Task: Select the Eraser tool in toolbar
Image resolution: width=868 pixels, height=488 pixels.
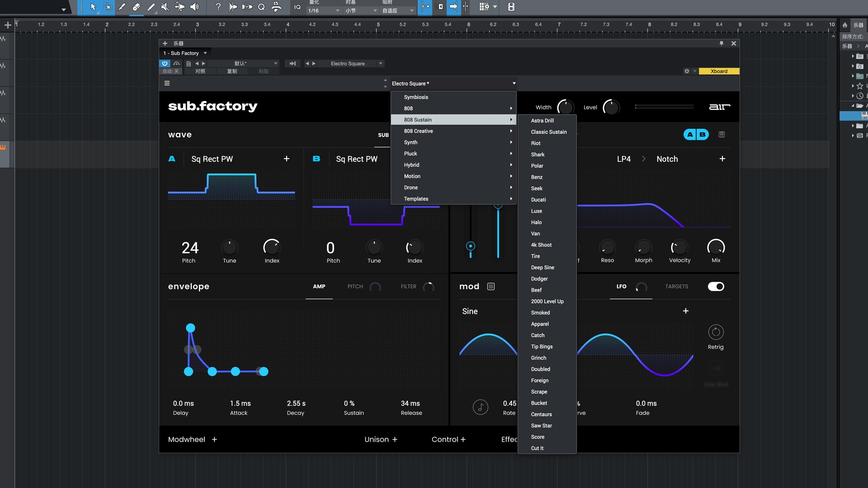Action: coord(136,7)
